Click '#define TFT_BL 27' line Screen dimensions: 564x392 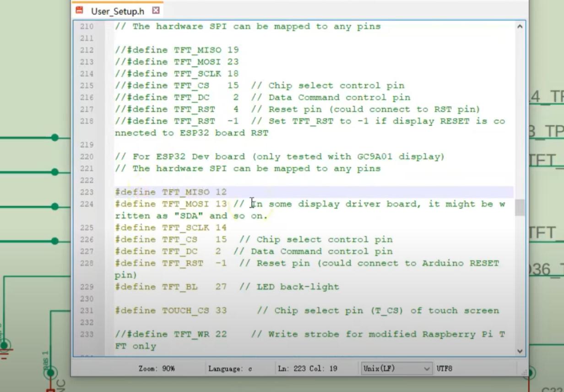tap(171, 287)
